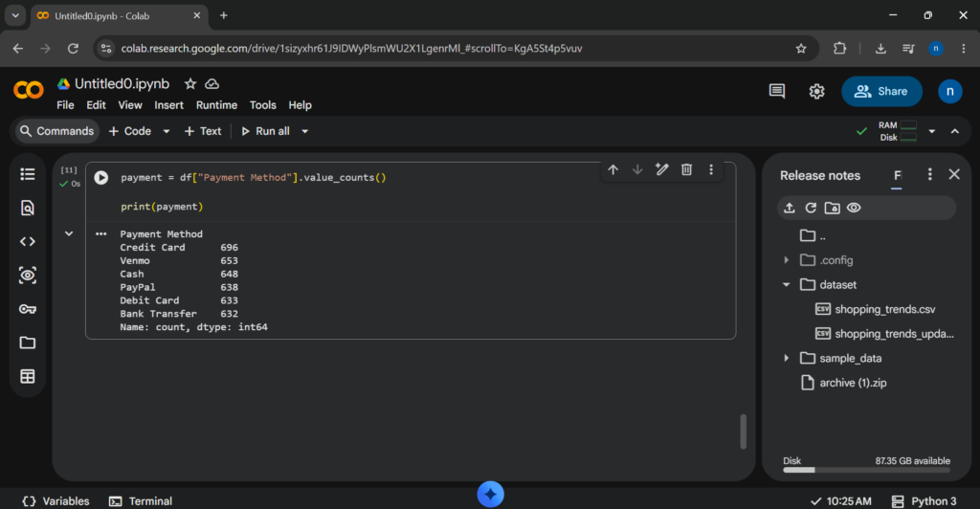Click the Disk usage bar
Image resolution: width=980 pixels, height=509 pixels.
(x=866, y=470)
